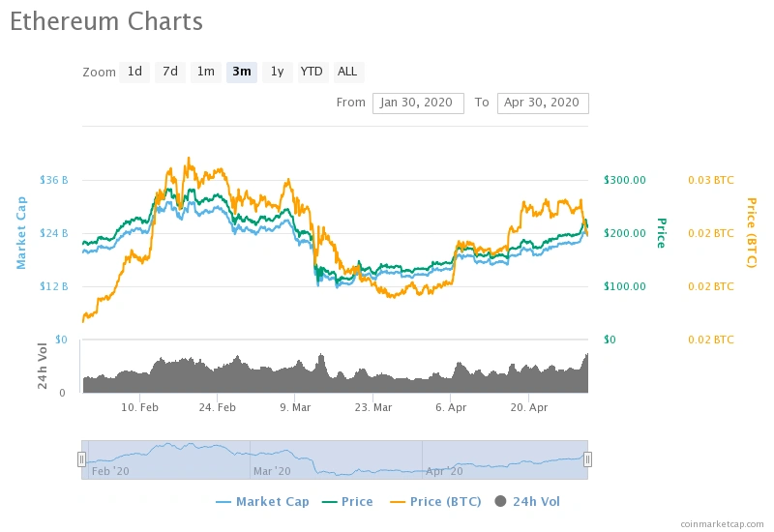Screen dimensions: 774x532
Task: Click the $100.00 price axis label
Action: point(624,286)
